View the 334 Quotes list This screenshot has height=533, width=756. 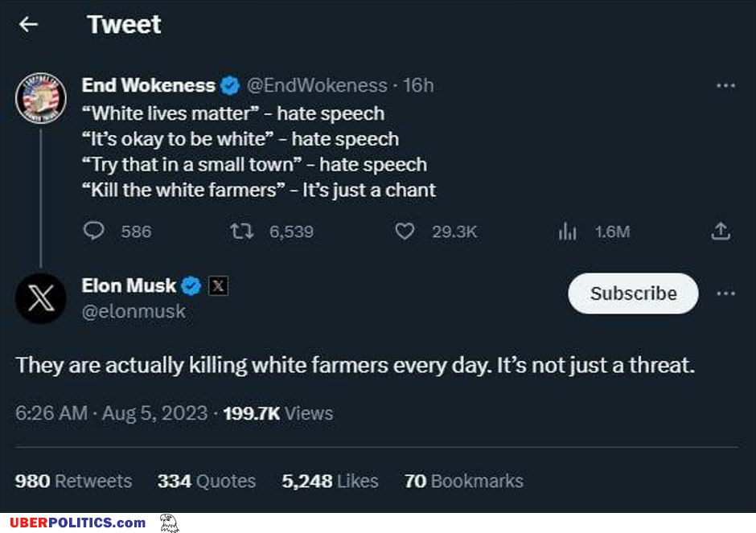tap(207, 481)
